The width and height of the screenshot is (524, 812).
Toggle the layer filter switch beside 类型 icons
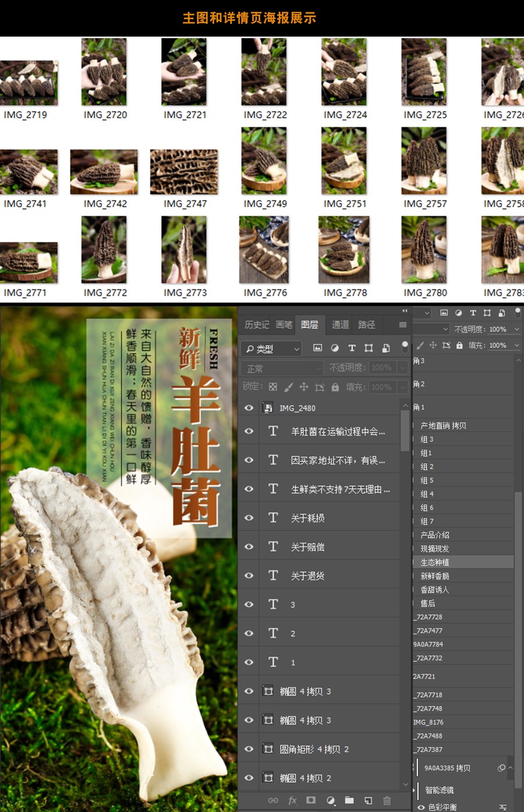click(405, 347)
